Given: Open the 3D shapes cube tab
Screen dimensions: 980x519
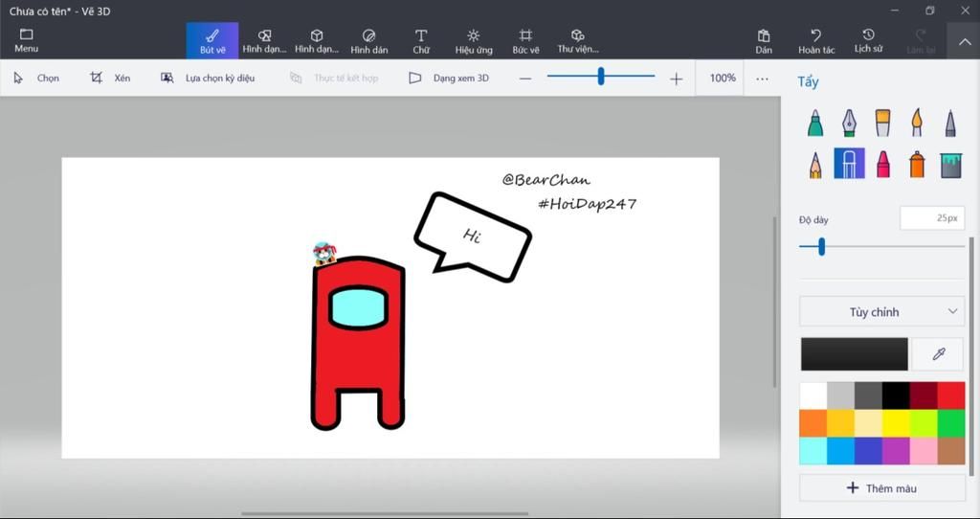Looking at the screenshot, I should 317,40.
